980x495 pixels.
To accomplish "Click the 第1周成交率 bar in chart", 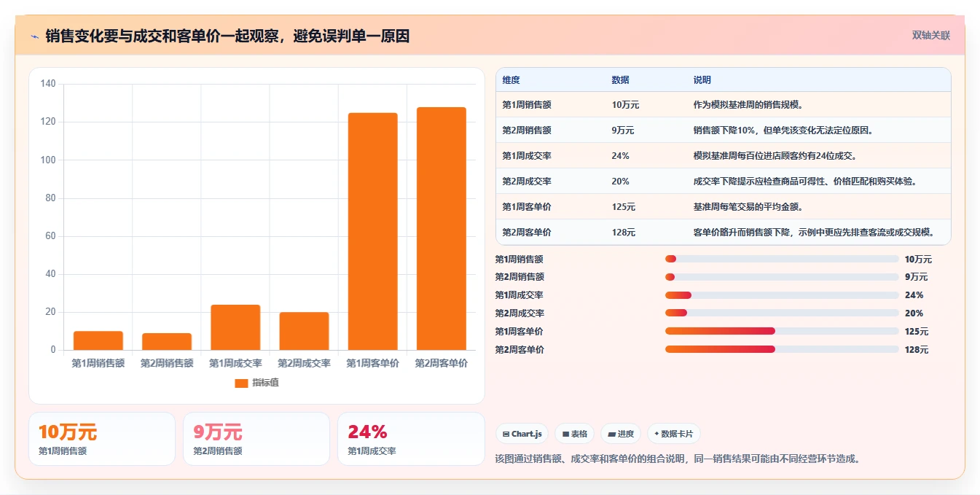I will tap(235, 327).
